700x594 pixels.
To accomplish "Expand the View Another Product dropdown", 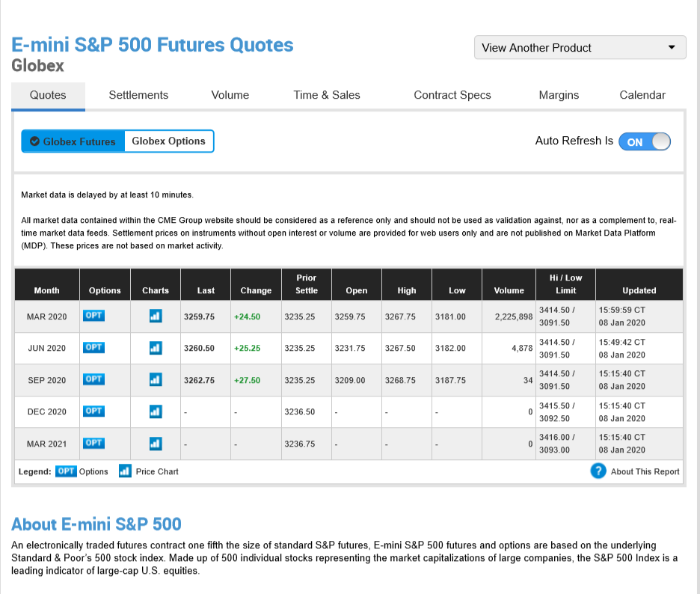I will click(580, 47).
